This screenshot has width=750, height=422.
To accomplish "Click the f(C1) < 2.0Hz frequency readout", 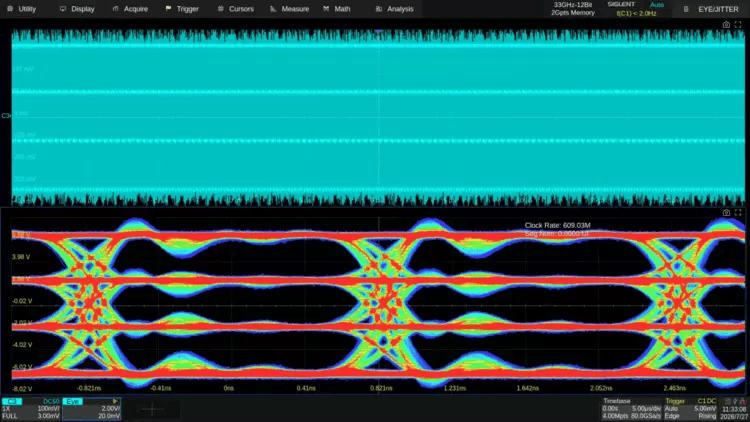I will [636, 13].
